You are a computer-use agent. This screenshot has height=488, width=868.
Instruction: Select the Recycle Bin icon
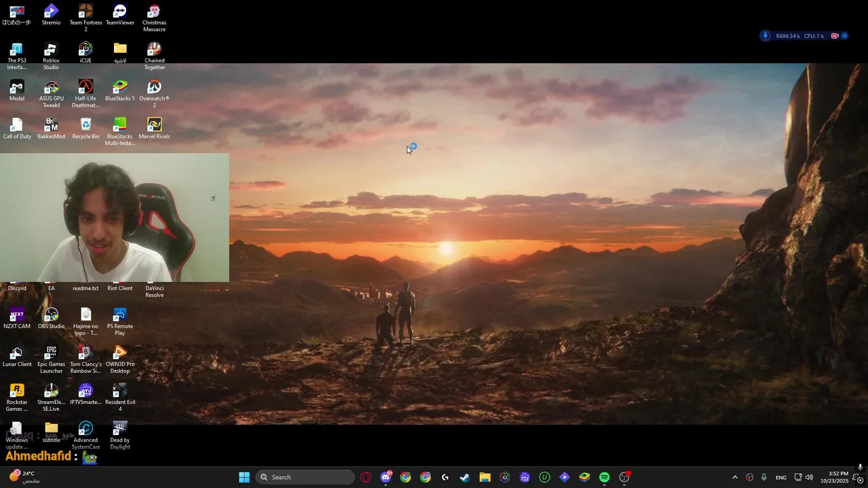point(85,129)
